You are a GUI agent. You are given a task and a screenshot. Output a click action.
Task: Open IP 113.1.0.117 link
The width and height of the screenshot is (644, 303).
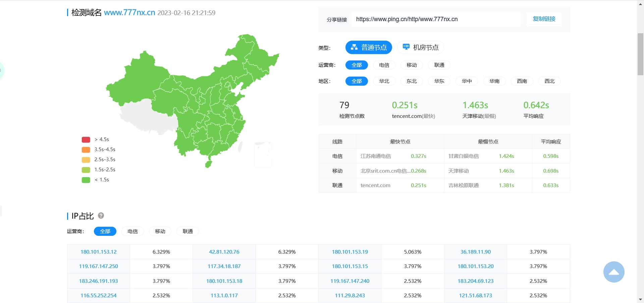pyautogui.click(x=224, y=296)
